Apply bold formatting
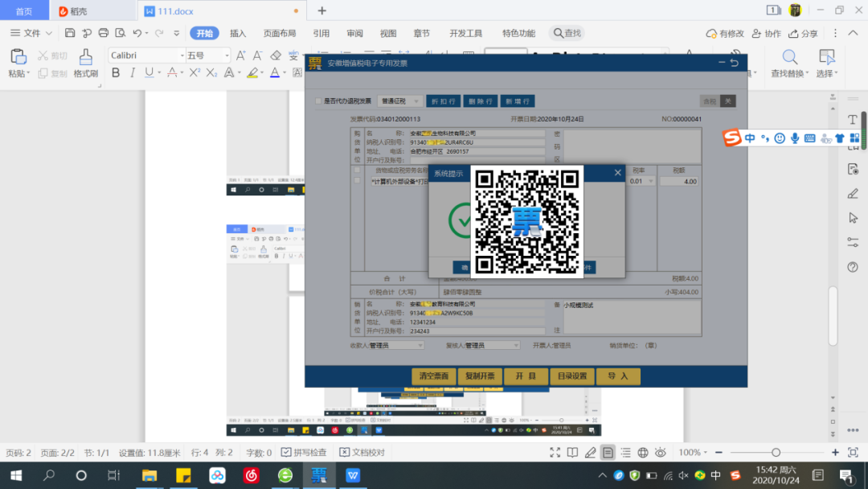This screenshot has height=489, width=868. point(116,72)
